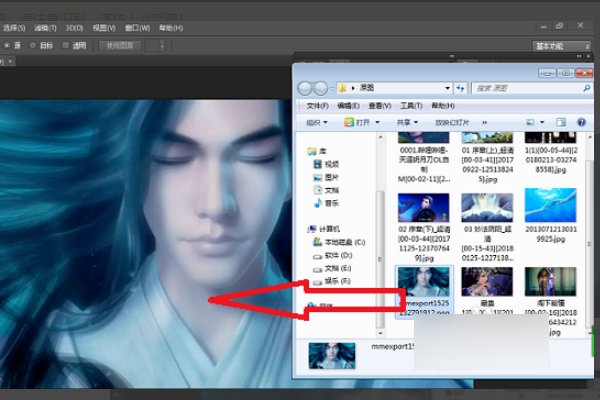Select the 02 序章(下) image thumbnail
This screenshot has height=400, width=600.
point(424,208)
